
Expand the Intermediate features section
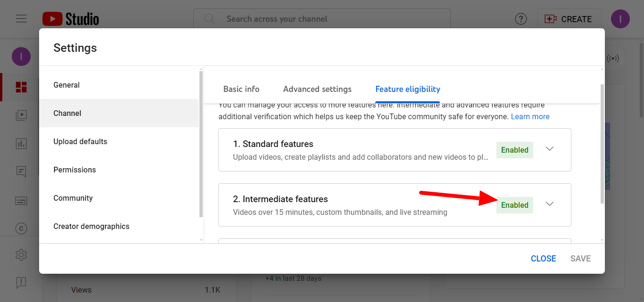550,204
